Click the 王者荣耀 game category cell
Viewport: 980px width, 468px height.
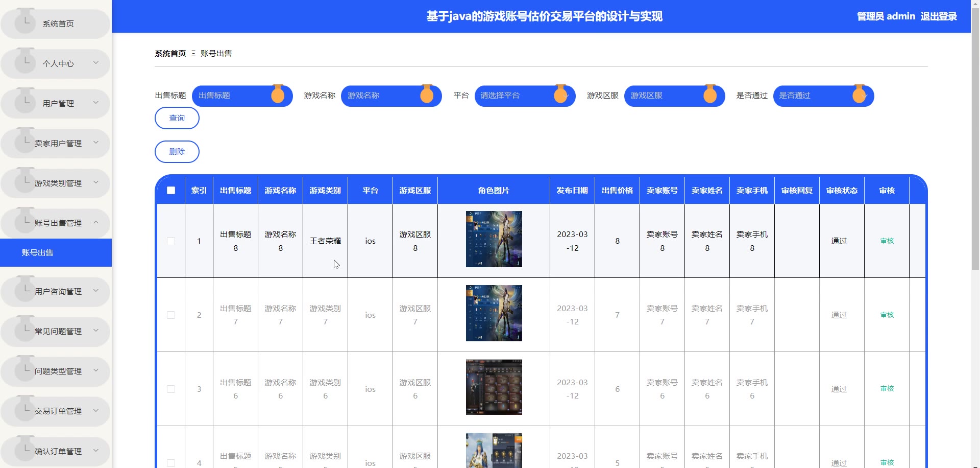click(x=326, y=241)
